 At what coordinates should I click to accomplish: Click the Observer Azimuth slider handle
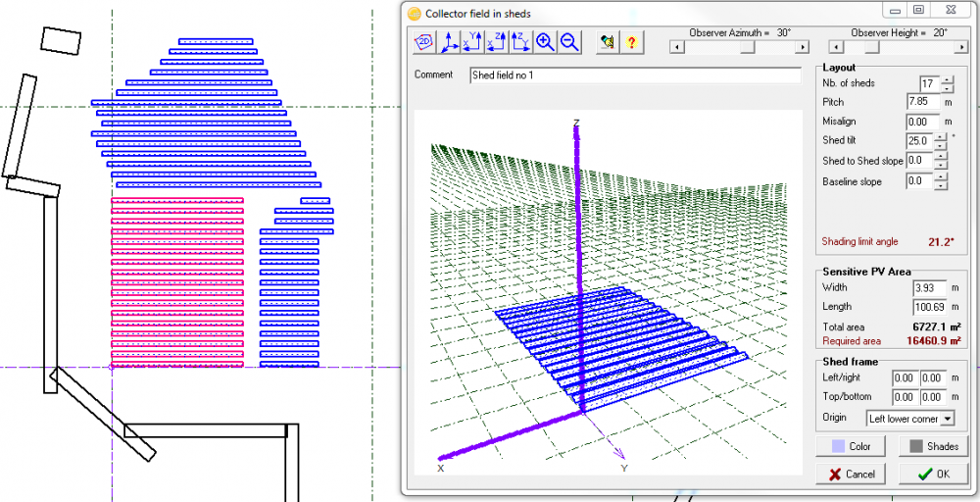(748, 47)
